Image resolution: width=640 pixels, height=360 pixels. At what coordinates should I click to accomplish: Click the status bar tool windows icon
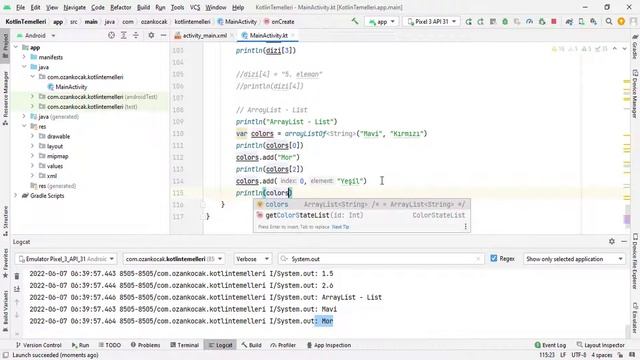point(6,355)
